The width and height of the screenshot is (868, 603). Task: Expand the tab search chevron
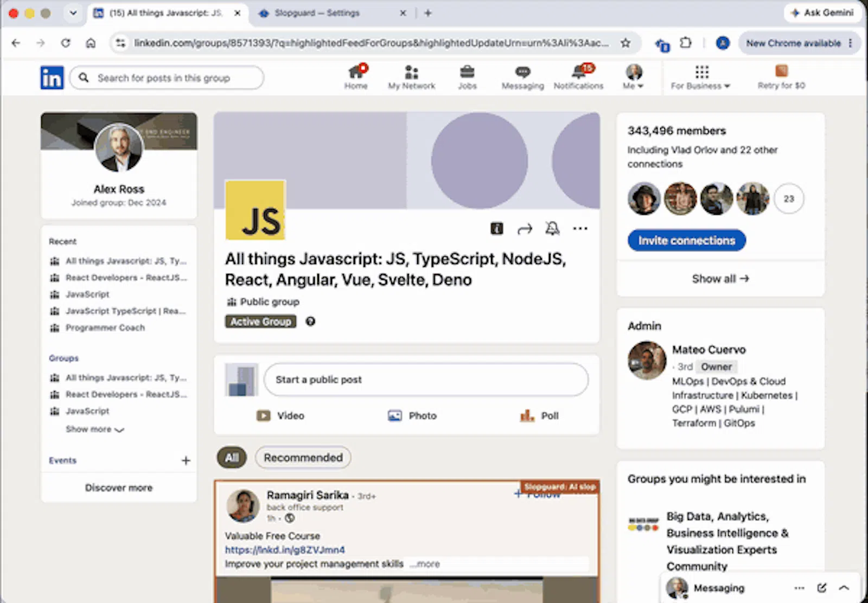coord(73,12)
